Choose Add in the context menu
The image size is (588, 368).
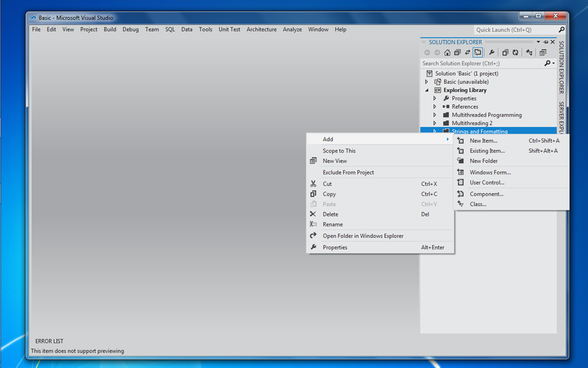380,139
